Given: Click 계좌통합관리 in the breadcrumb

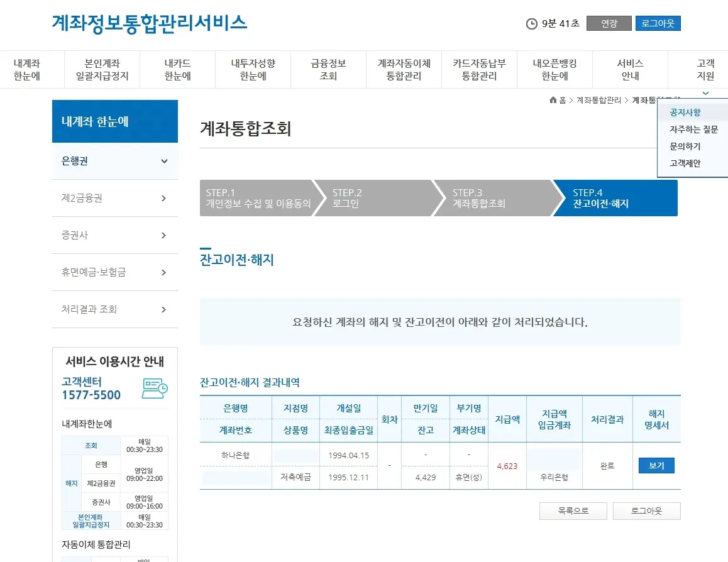Looking at the screenshot, I should [598, 100].
